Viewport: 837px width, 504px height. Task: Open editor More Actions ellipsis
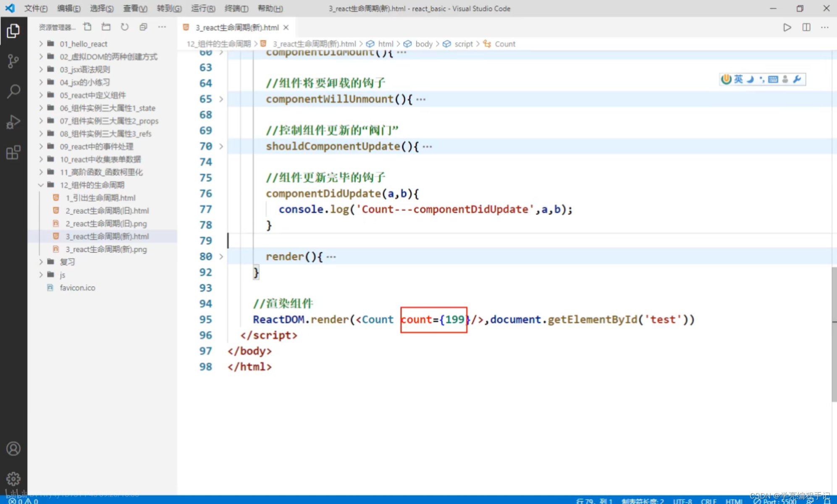pos(825,27)
